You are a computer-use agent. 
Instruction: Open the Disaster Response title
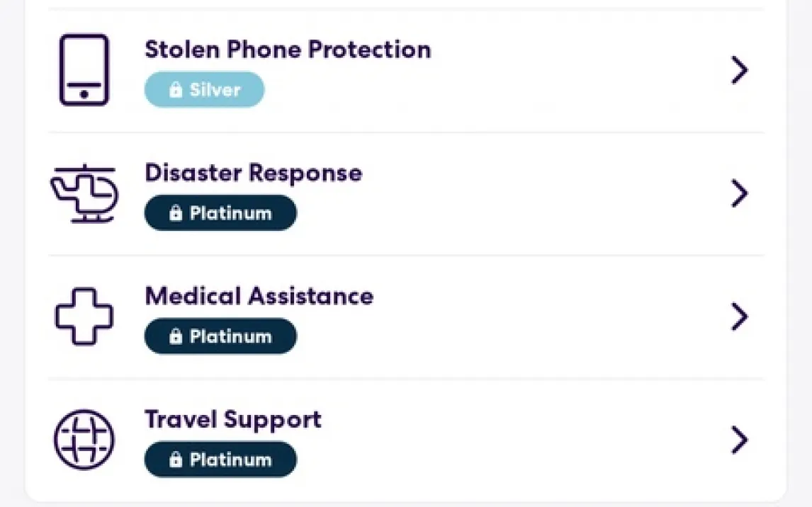(x=254, y=173)
